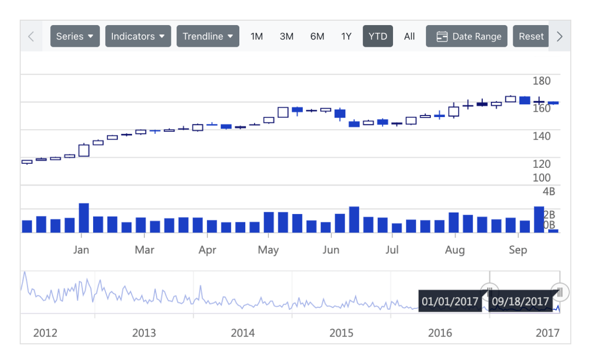The width and height of the screenshot is (591, 364).
Task: Enable the All period view
Action: tap(409, 36)
